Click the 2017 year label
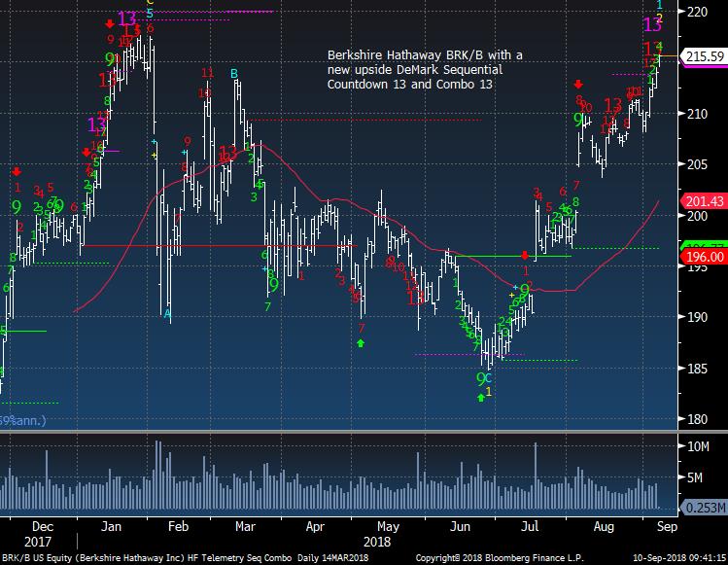Image resolution: width=728 pixels, height=565 pixels. coord(38,542)
